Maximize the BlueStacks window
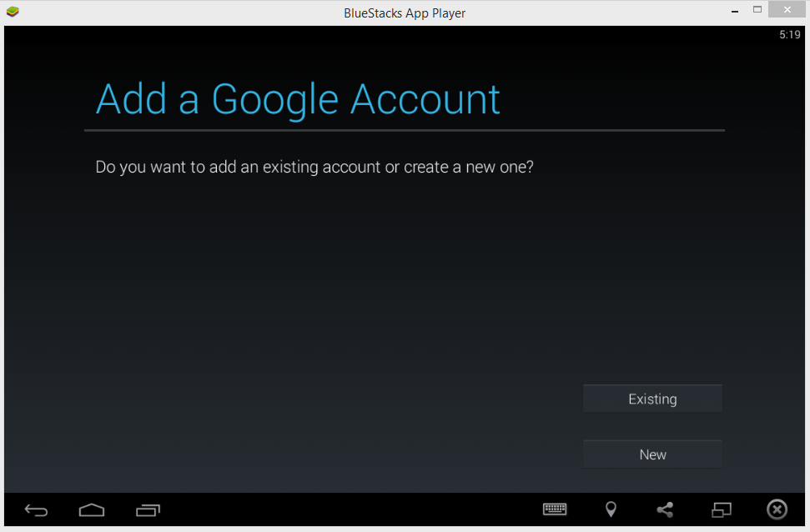The height and width of the screenshot is (532, 810). click(x=757, y=9)
